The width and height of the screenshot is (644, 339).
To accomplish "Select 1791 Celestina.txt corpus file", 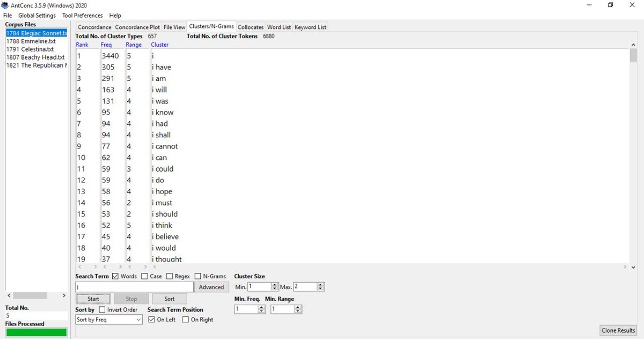I will click(30, 49).
